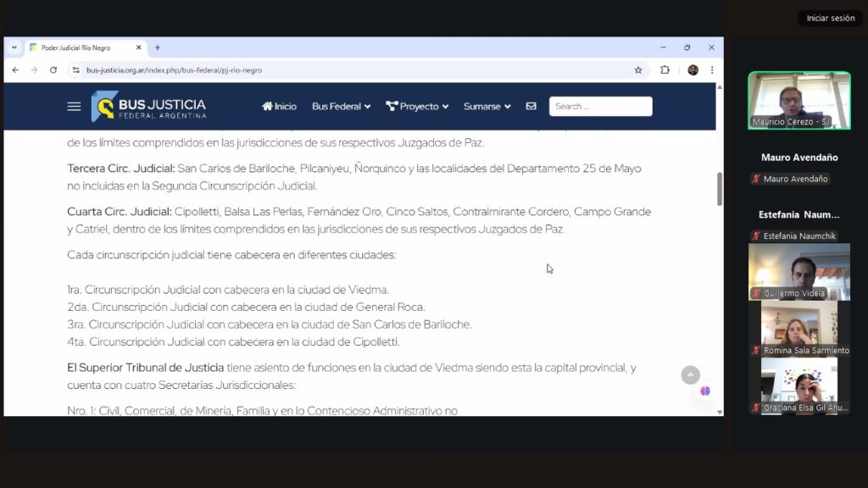
Task: Click the browser back arrow
Action: coord(15,70)
